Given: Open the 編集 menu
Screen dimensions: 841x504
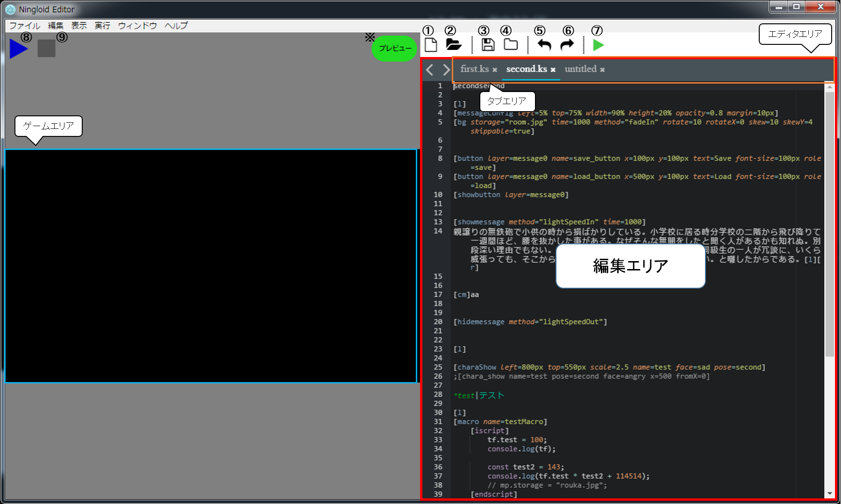Looking at the screenshot, I should pos(56,26).
